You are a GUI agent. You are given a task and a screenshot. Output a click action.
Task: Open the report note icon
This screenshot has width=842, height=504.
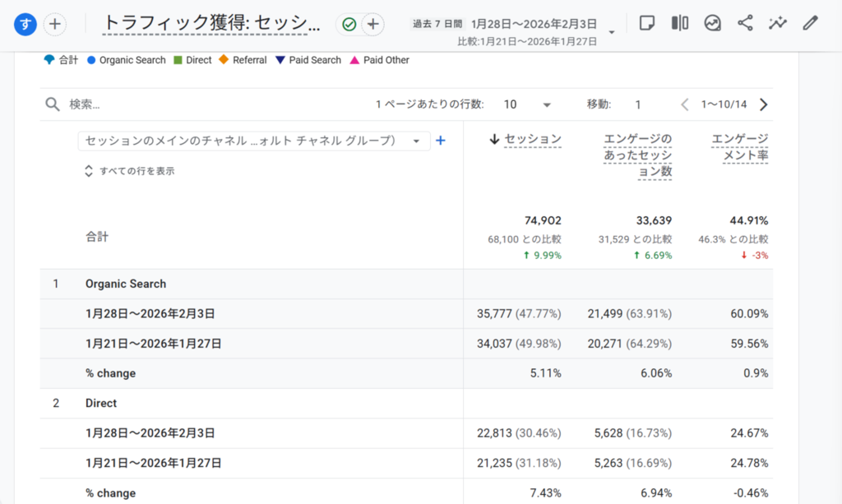pyautogui.click(x=647, y=23)
